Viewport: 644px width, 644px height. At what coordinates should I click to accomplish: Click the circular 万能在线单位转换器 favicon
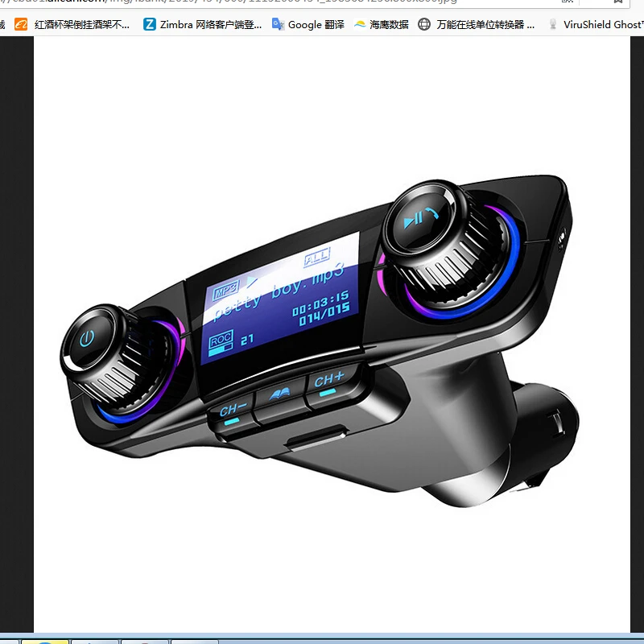pyautogui.click(x=423, y=24)
